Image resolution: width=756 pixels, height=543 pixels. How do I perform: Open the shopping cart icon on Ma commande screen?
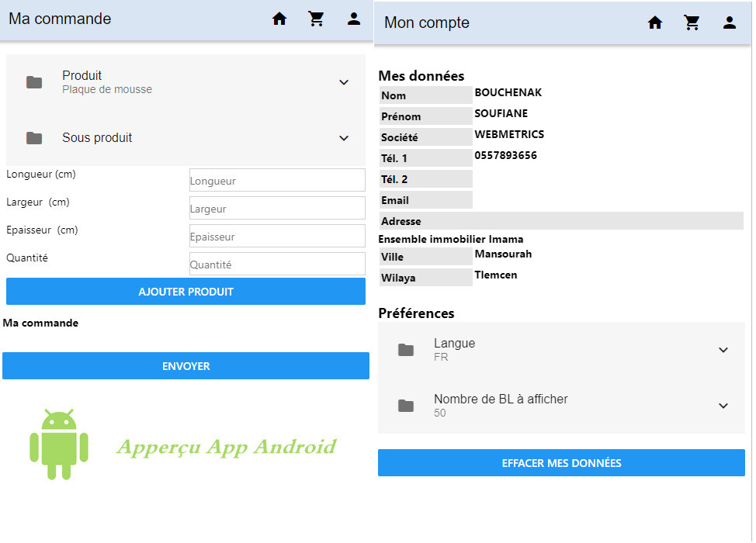click(x=317, y=19)
